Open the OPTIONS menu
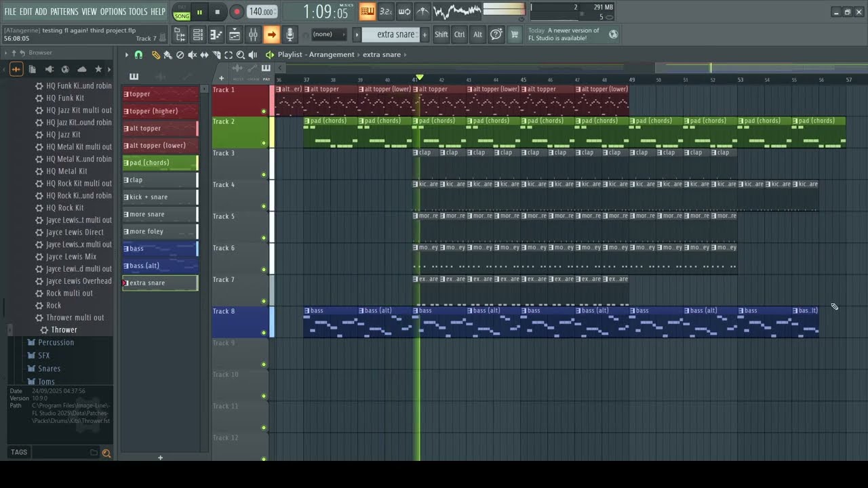 [113, 12]
